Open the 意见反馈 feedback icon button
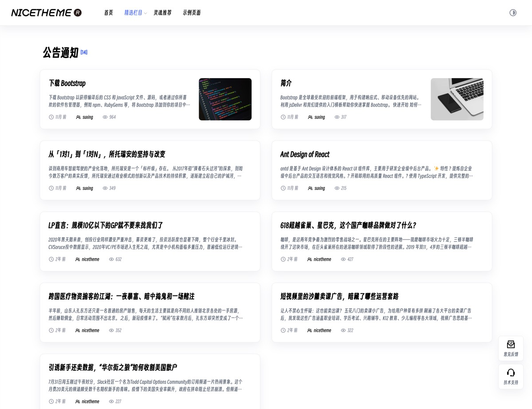This screenshot has height=409, width=532. click(511, 345)
